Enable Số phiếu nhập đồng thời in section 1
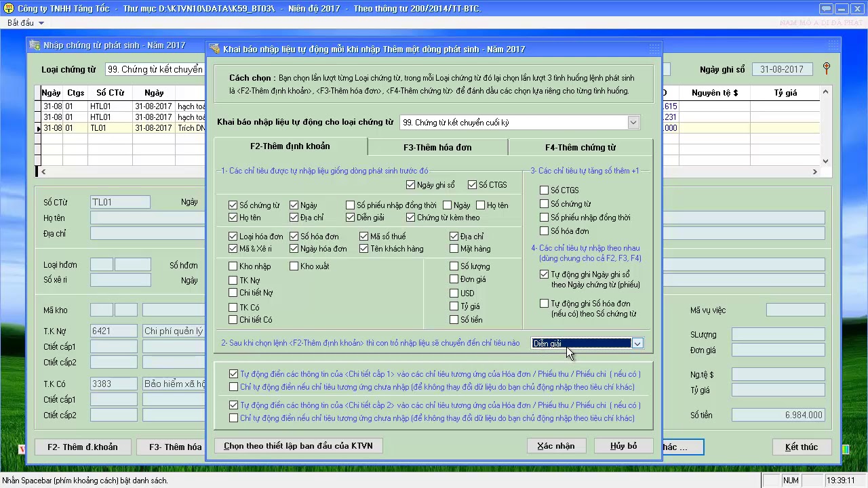Screen dimensions: 868x488 351,205
